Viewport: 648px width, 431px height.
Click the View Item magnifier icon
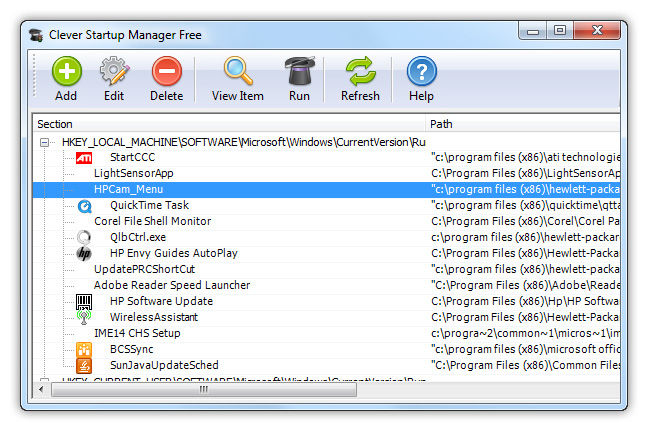[238, 71]
